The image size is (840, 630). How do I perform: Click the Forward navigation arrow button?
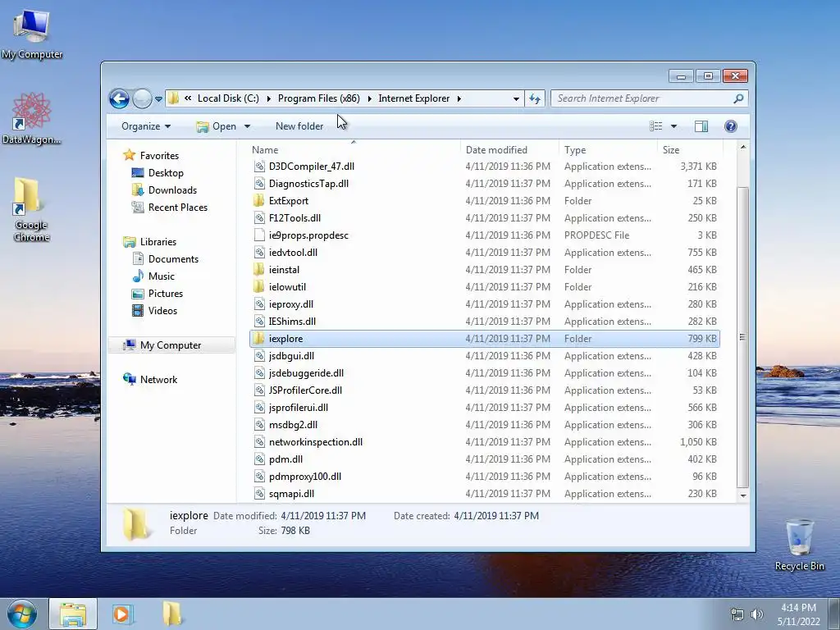tap(142, 98)
